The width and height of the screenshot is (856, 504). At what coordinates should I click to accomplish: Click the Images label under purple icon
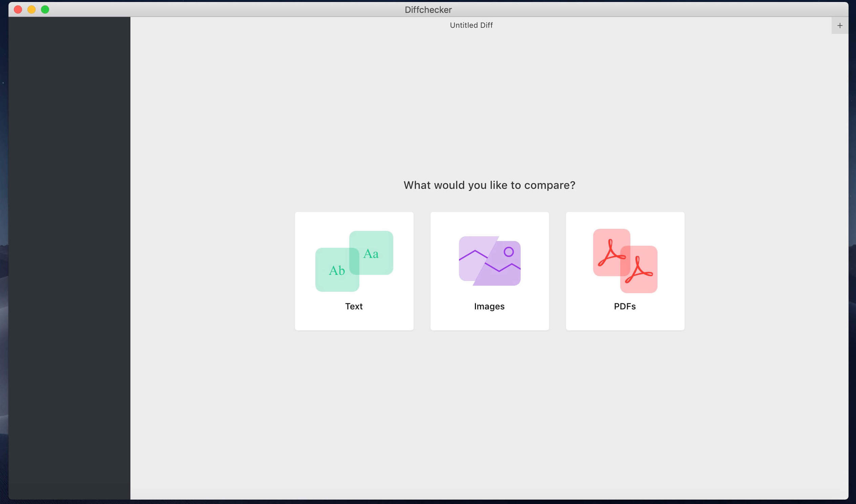489,306
